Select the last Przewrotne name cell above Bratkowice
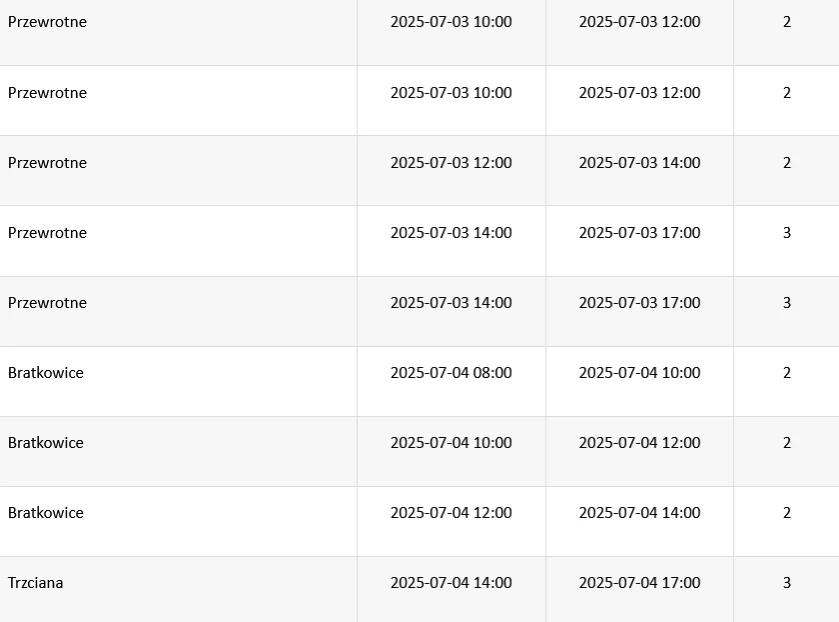The width and height of the screenshot is (839, 622). click(47, 303)
